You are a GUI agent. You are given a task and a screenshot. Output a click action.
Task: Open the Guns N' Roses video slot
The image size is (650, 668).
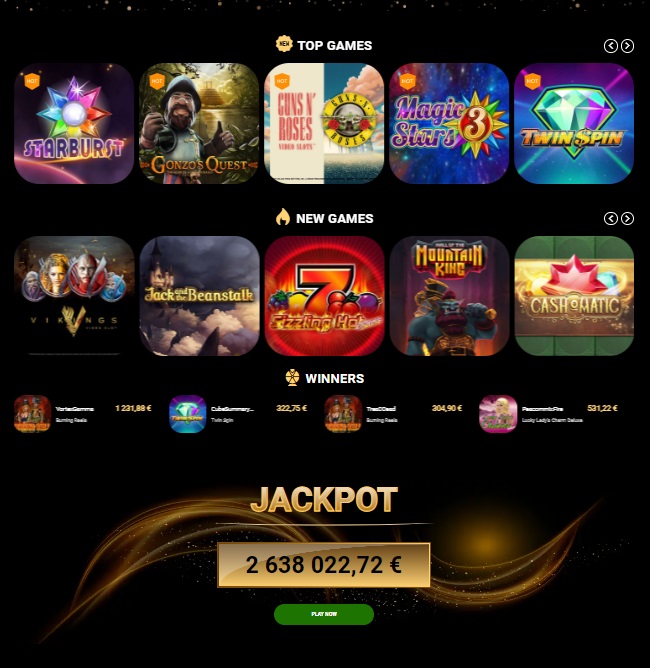tap(324, 124)
